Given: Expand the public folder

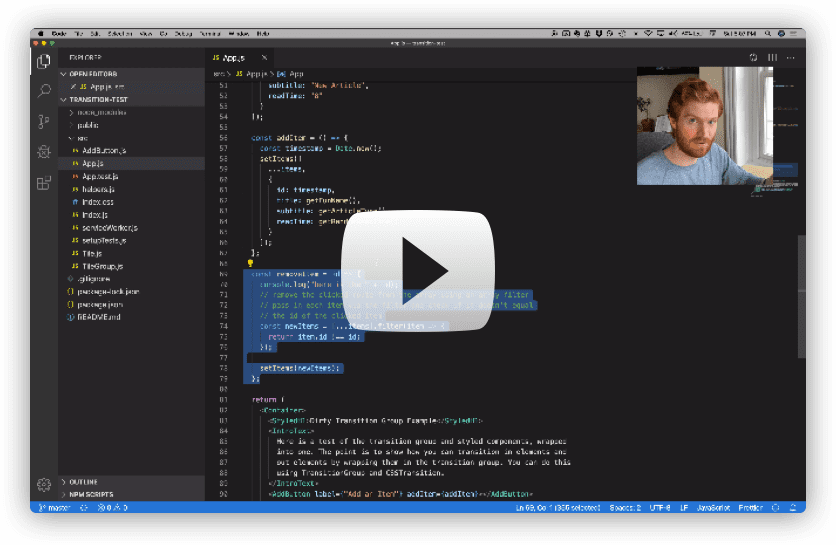Looking at the screenshot, I should pos(88,125).
